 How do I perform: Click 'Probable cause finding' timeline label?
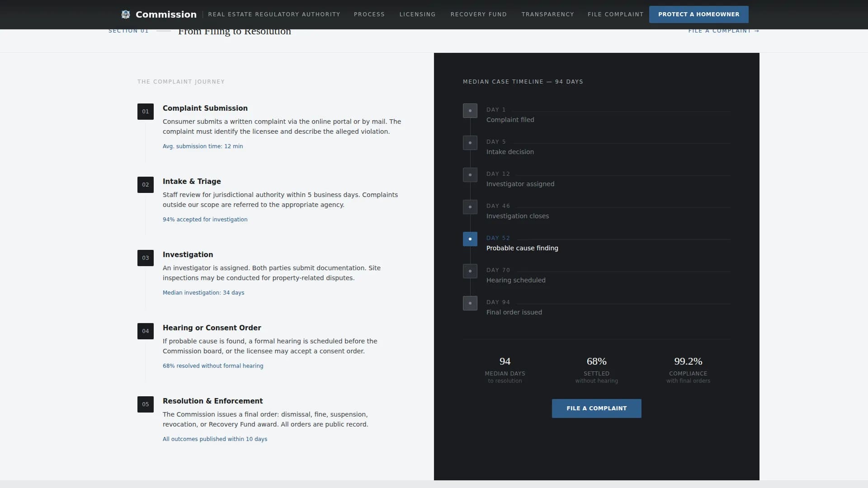[522, 248]
